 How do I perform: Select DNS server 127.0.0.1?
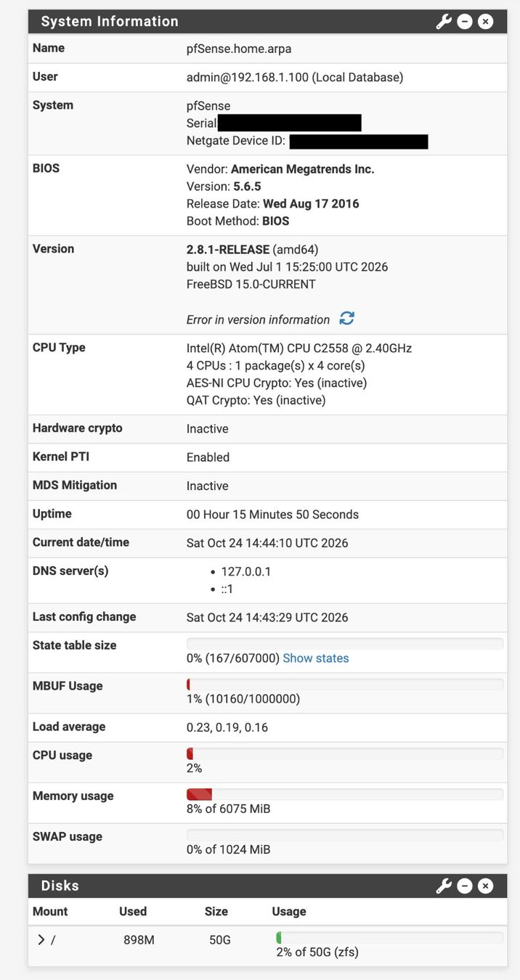coord(246,572)
